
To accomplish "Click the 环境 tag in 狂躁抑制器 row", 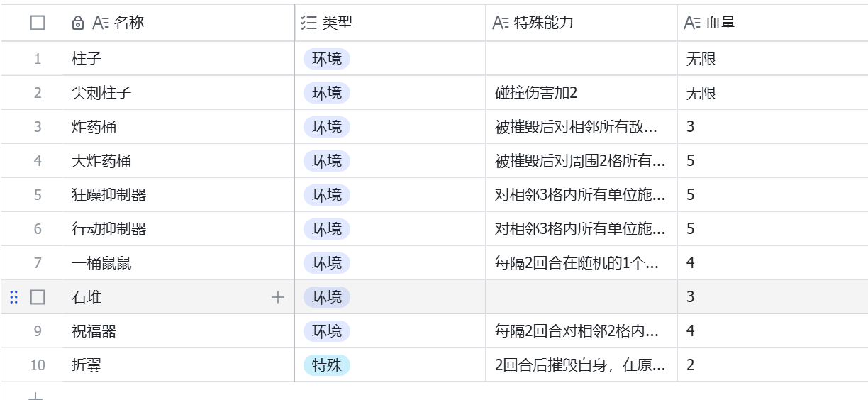I will [x=327, y=195].
